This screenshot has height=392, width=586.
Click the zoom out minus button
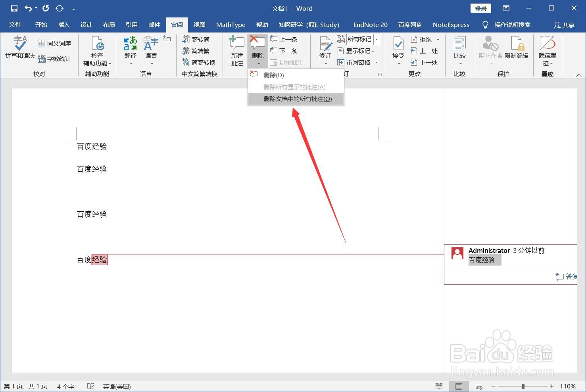(493, 386)
